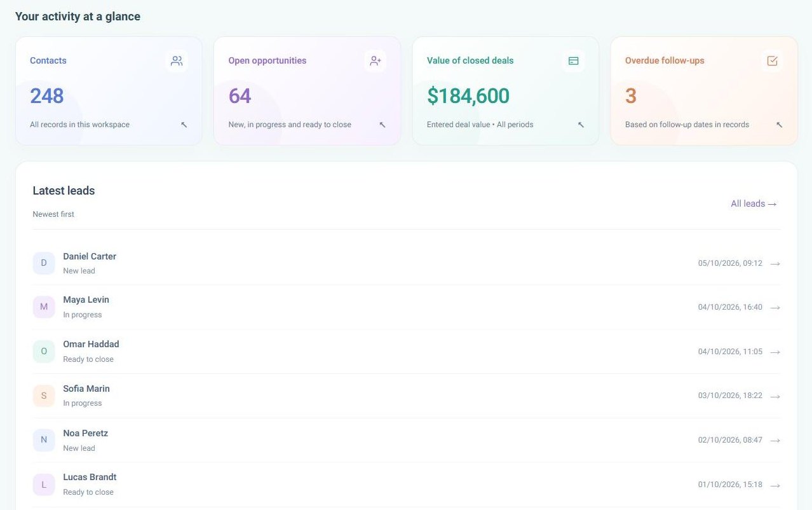
Task: Select the Open opportunities card title
Action: click(x=267, y=60)
